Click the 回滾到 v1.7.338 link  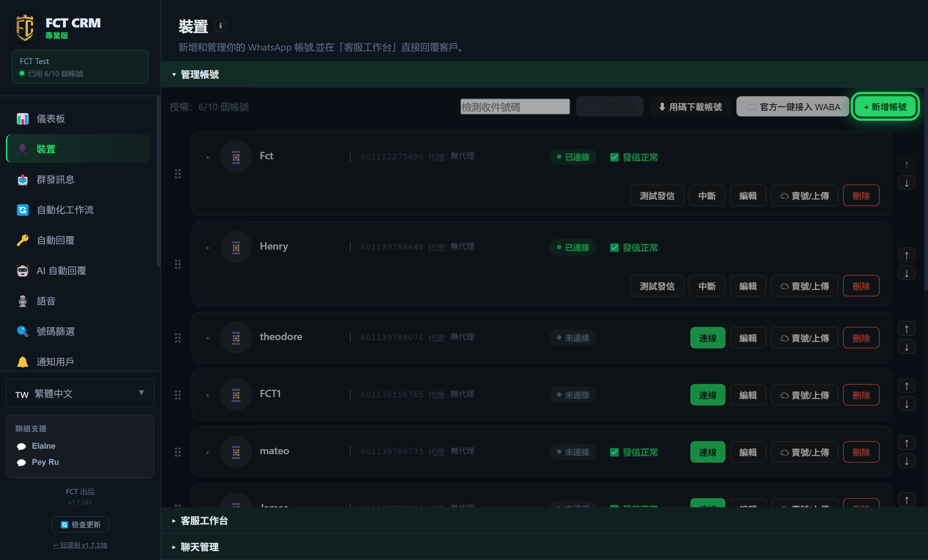click(x=80, y=545)
